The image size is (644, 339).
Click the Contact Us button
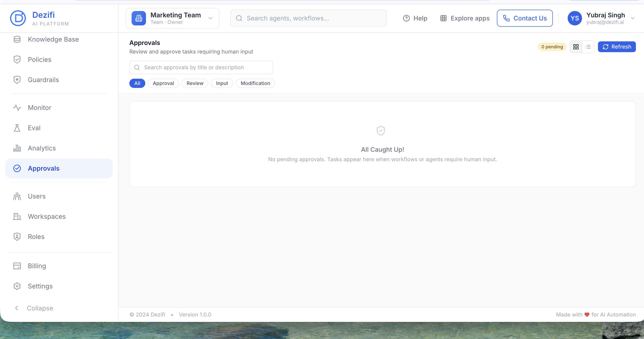(525, 18)
